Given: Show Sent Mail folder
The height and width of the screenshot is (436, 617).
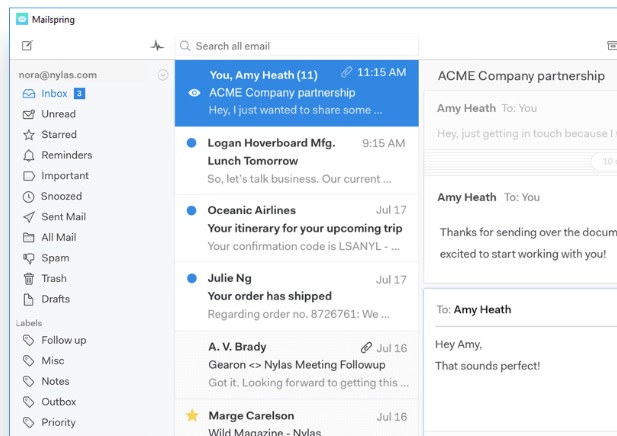Looking at the screenshot, I should click(x=63, y=217).
